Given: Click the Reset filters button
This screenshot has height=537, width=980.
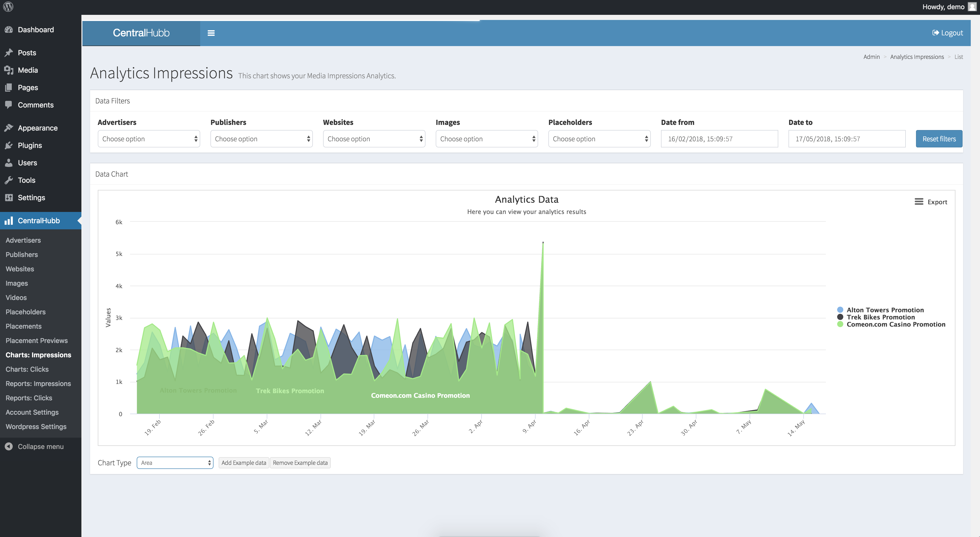Looking at the screenshot, I should 939,139.
